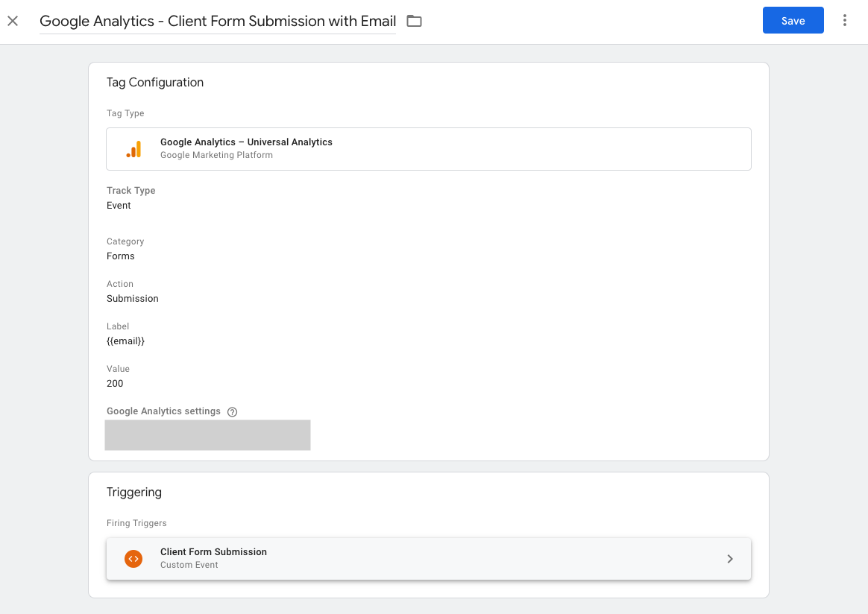Select the Google Analytics – Universal Analytics tag type
The image size is (868, 614).
[x=246, y=142]
